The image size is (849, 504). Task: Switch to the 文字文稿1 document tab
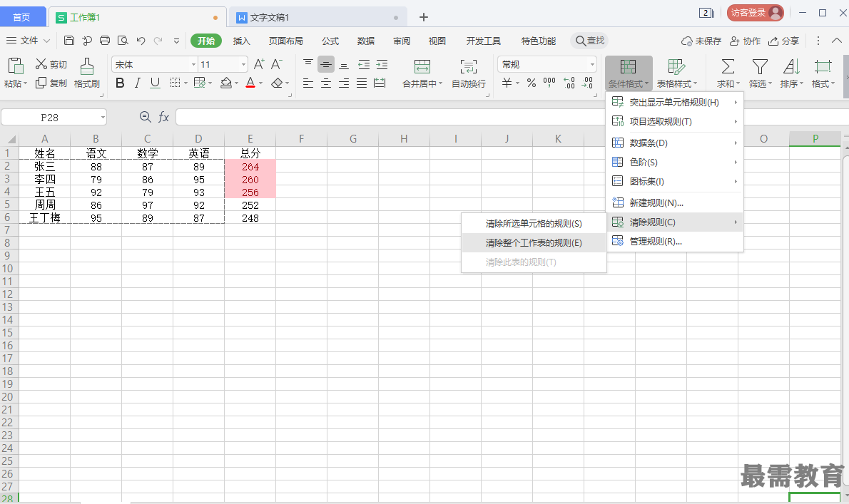point(317,17)
